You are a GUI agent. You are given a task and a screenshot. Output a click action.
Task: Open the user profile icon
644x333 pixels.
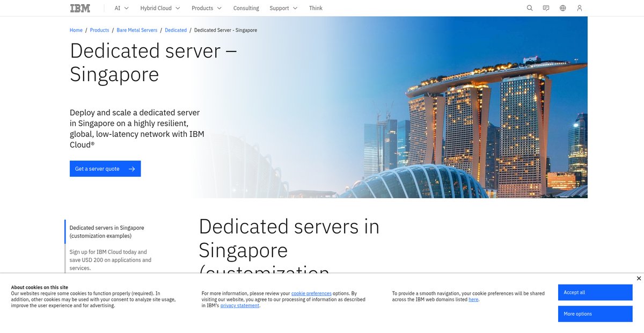(579, 8)
